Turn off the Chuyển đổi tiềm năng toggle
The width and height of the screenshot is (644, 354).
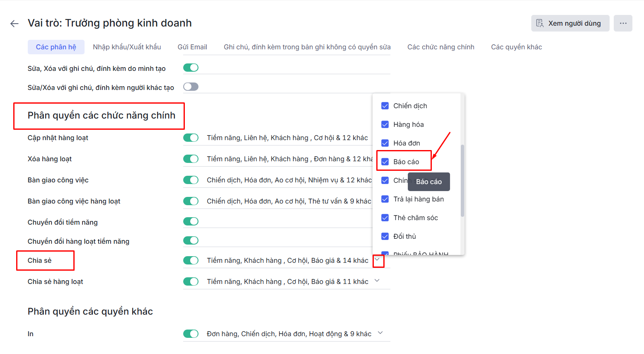click(x=191, y=221)
